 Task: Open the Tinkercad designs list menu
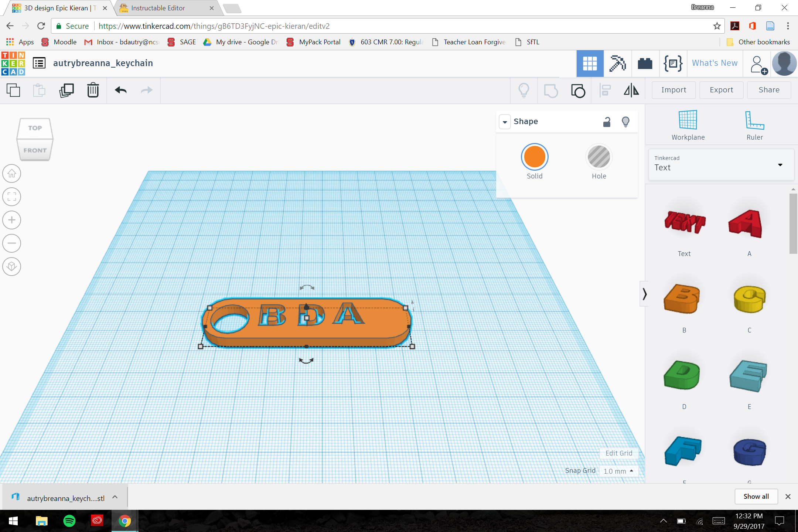tap(40, 63)
